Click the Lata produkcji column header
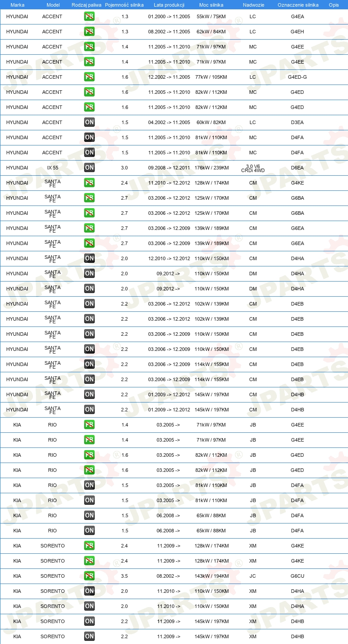The width and height of the screenshot is (348, 644). [169, 5]
